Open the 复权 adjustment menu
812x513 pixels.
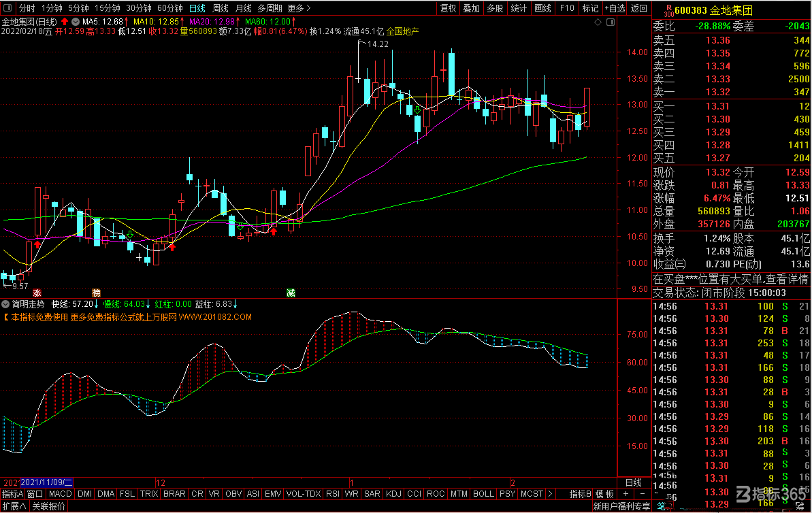[448, 8]
